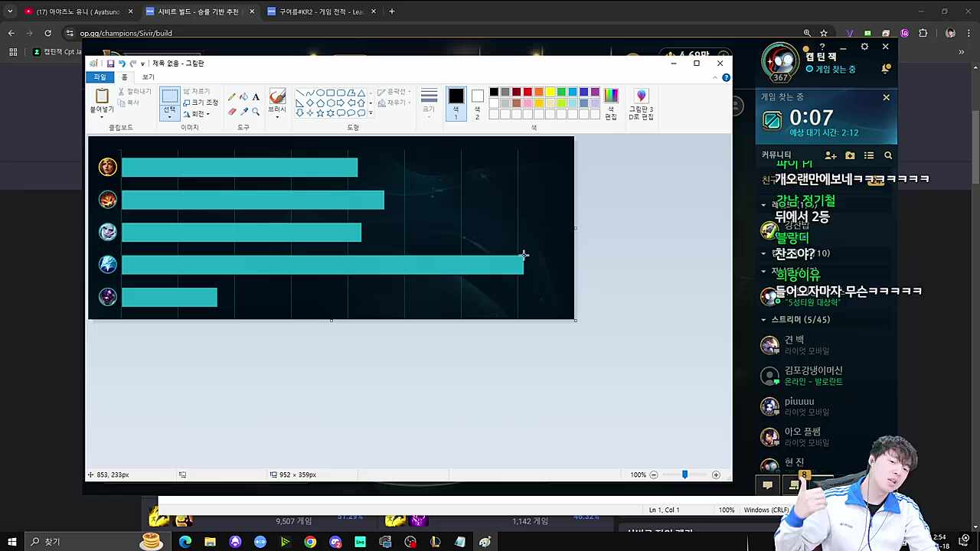The image size is (980, 551).
Task: Open the quick access toolbar customize arrow
Action: point(143,64)
